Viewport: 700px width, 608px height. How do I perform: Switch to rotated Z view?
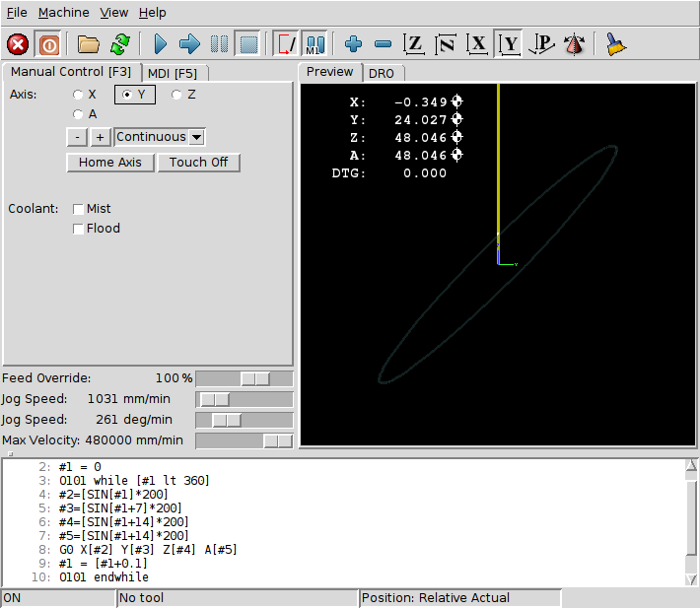pyautogui.click(x=446, y=44)
